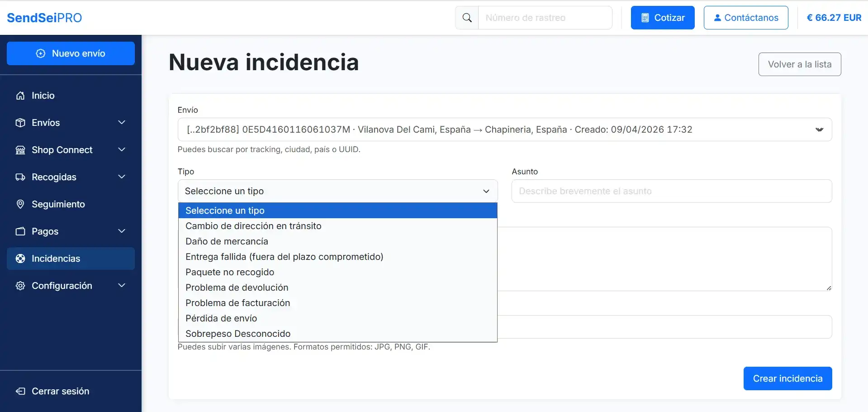Click the Seguimiento location pin icon
The width and height of the screenshot is (868, 412).
click(x=20, y=204)
